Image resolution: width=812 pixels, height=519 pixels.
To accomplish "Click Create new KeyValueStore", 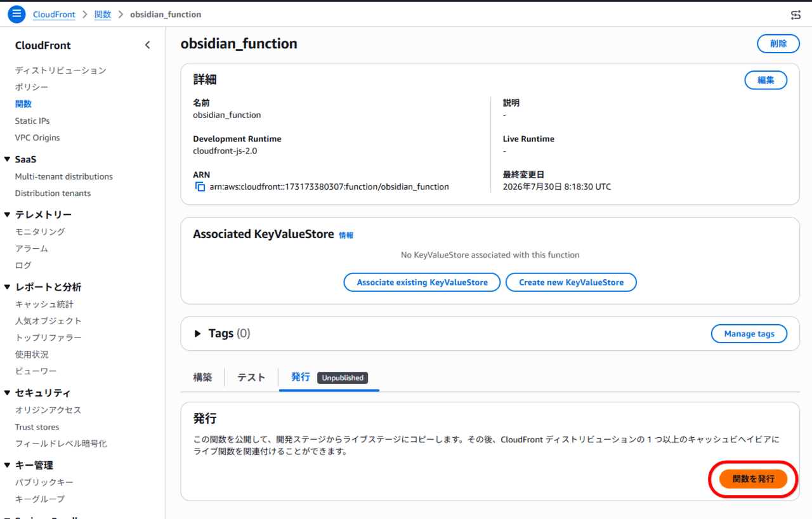I will coord(571,282).
